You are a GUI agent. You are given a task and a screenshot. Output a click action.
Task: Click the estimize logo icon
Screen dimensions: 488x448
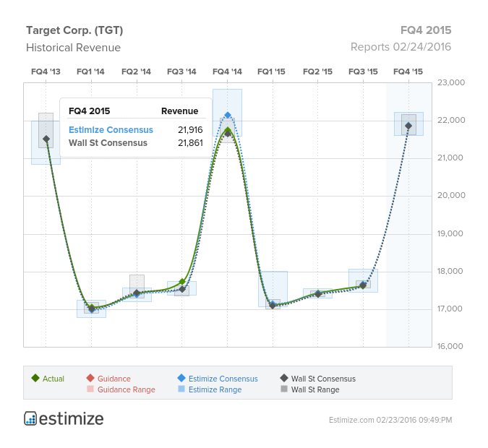(x=30, y=418)
